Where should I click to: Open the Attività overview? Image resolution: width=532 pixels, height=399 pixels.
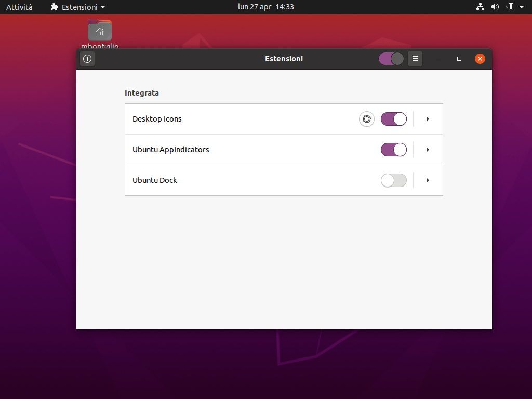[19, 7]
